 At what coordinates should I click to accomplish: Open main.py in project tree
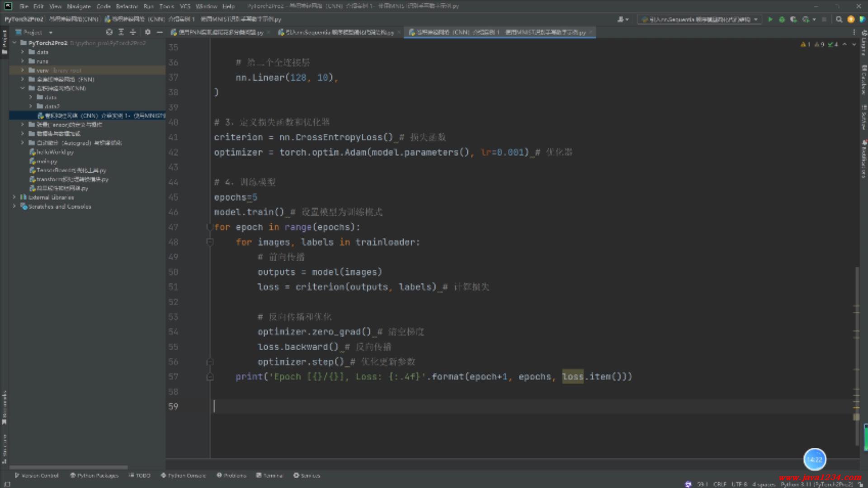click(47, 161)
